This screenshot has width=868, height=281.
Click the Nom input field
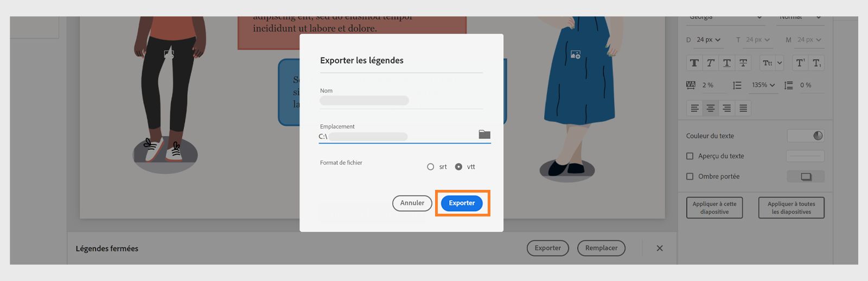pyautogui.click(x=401, y=101)
